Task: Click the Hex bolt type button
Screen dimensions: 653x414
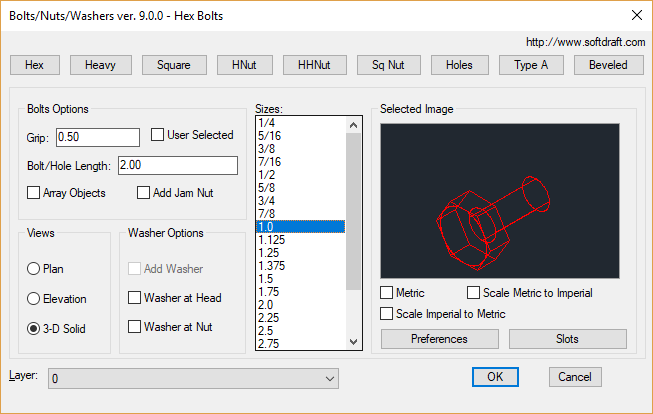Action: 35,65
